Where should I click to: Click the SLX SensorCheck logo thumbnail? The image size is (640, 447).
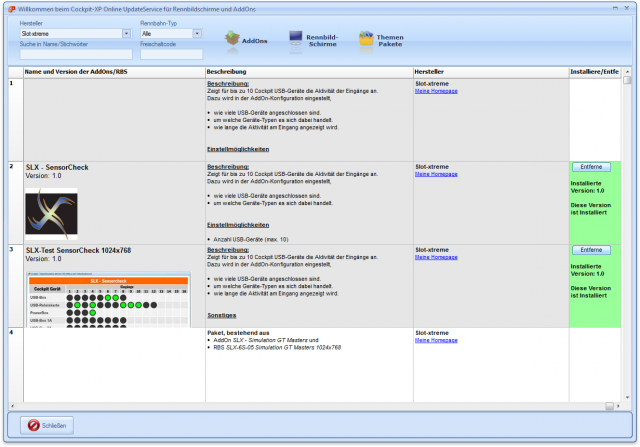51,212
